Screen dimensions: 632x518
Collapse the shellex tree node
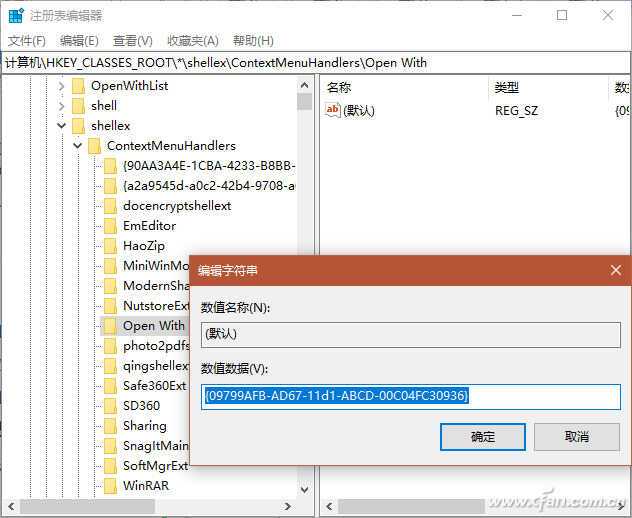(61, 126)
